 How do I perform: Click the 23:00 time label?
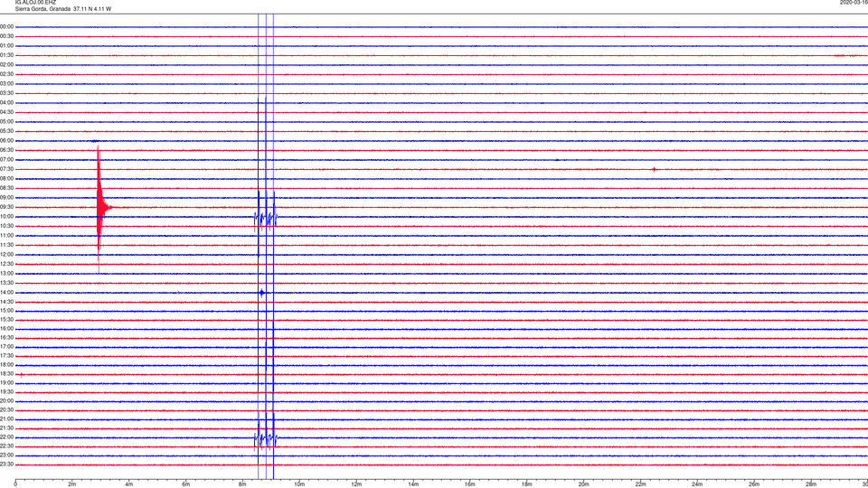[6, 455]
